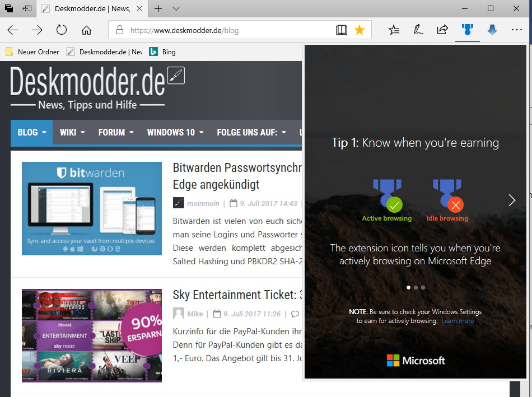Click the padlock icon in address bar
The width and height of the screenshot is (532, 397).
pyautogui.click(x=119, y=30)
